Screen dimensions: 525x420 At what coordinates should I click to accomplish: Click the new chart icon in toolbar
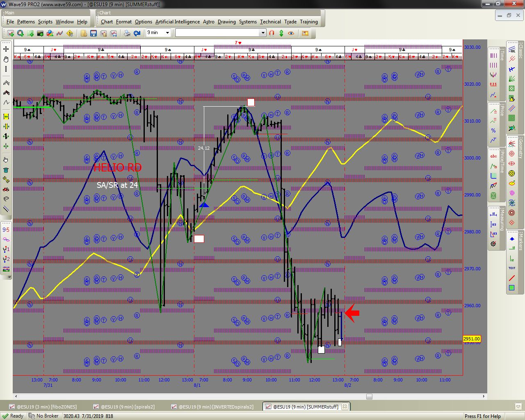pos(11,33)
